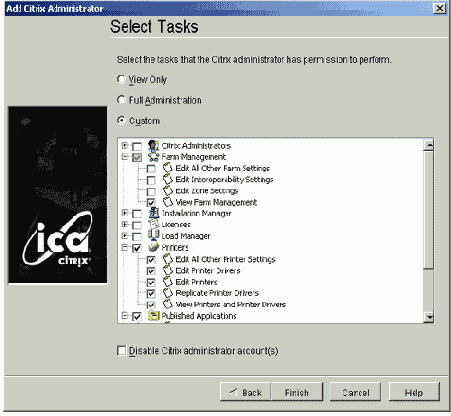451x416 pixels.
Task: Select the View Only radio button
Action: point(121,79)
